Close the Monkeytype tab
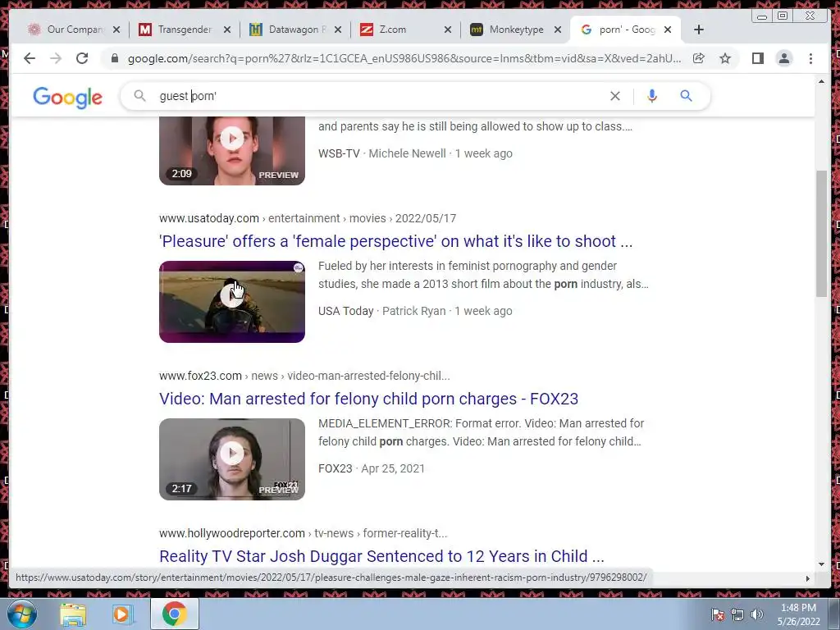Screen dimensions: 840x630 point(558,30)
